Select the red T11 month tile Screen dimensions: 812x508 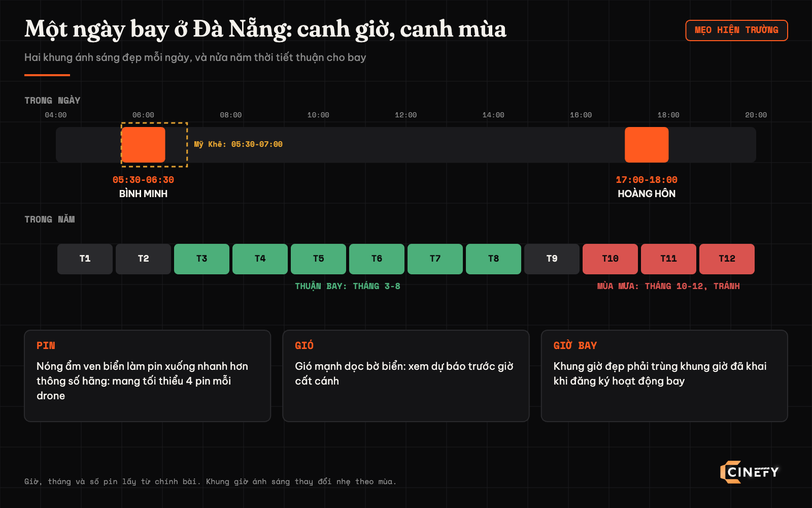click(x=668, y=259)
